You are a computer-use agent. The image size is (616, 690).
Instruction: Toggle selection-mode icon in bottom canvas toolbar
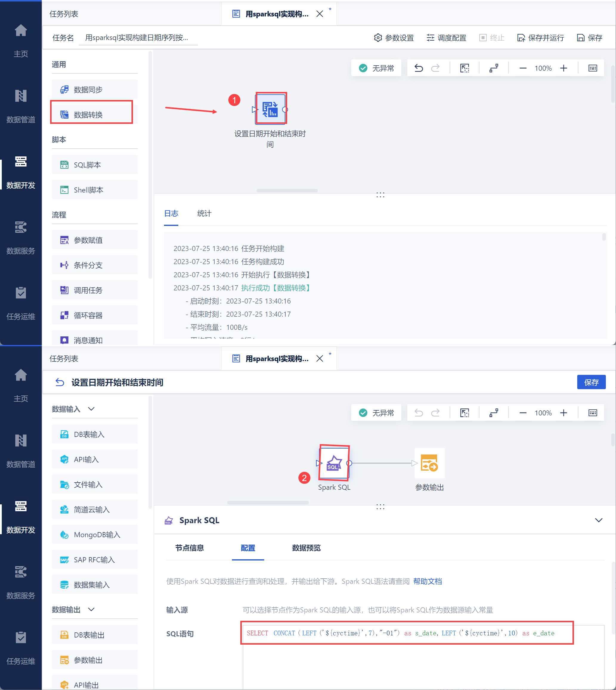[464, 412]
